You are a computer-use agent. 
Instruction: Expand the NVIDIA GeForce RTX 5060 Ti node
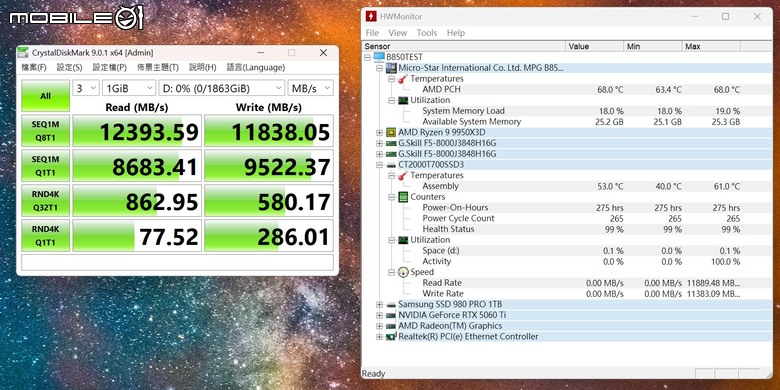coord(380,315)
